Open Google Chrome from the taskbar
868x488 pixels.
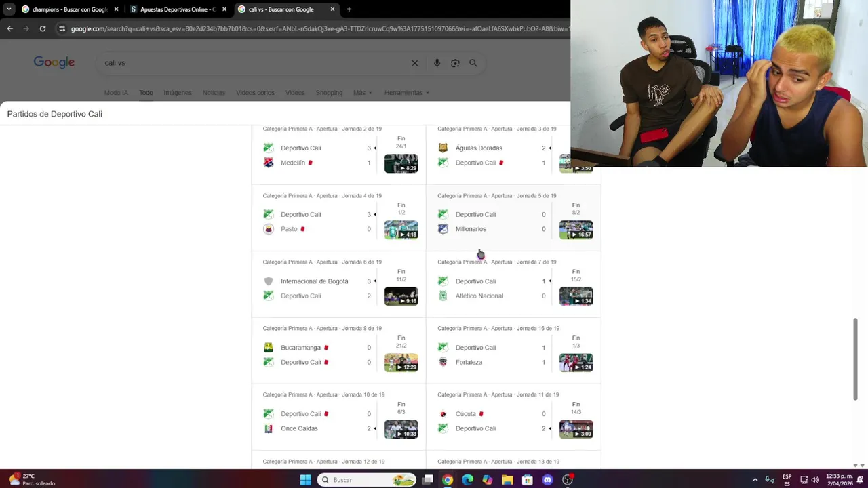pos(448,480)
